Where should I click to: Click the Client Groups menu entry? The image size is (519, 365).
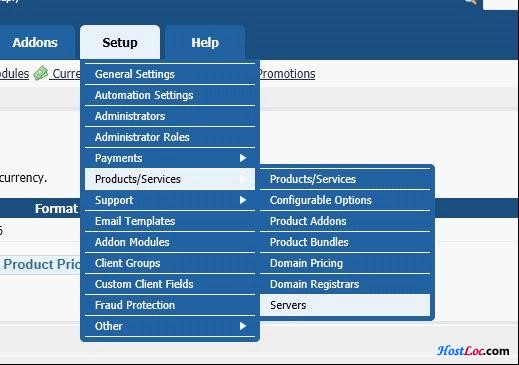[x=170, y=263]
